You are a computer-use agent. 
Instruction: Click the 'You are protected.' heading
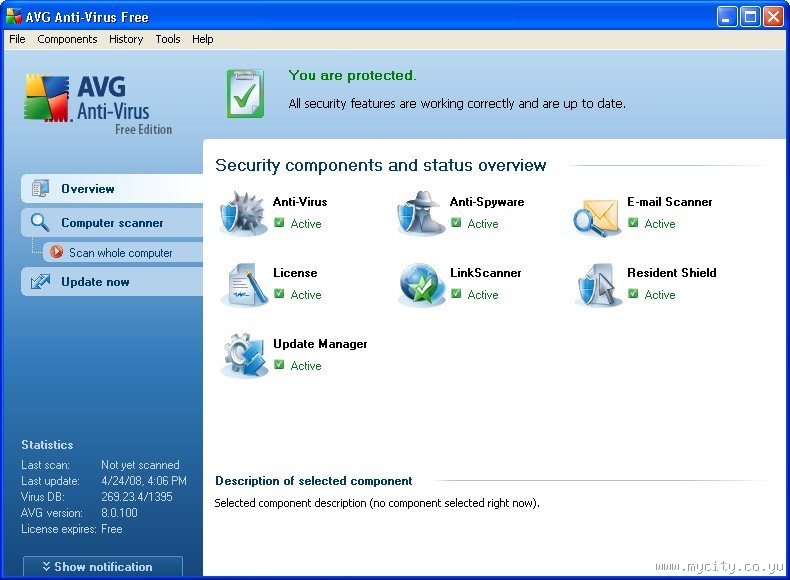click(352, 75)
